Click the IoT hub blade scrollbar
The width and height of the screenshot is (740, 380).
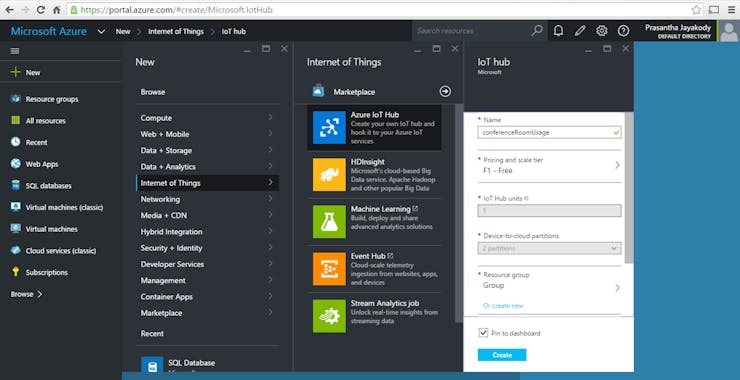[629, 188]
